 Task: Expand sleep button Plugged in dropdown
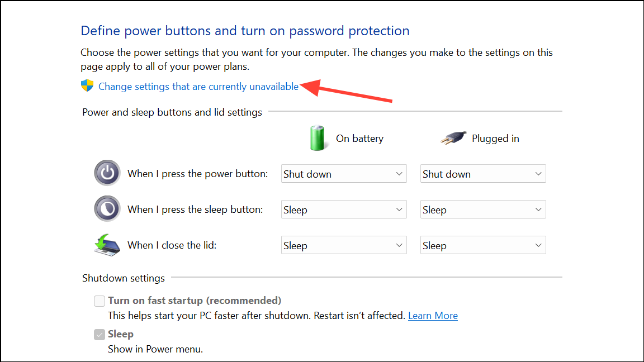tap(483, 209)
